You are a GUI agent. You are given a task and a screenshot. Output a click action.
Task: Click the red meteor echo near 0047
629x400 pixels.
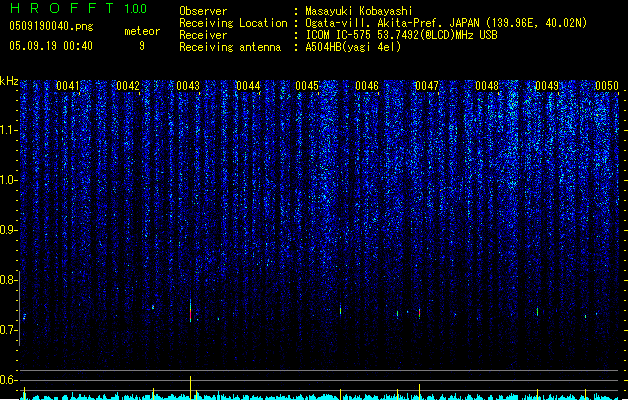(x=420, y=313)
